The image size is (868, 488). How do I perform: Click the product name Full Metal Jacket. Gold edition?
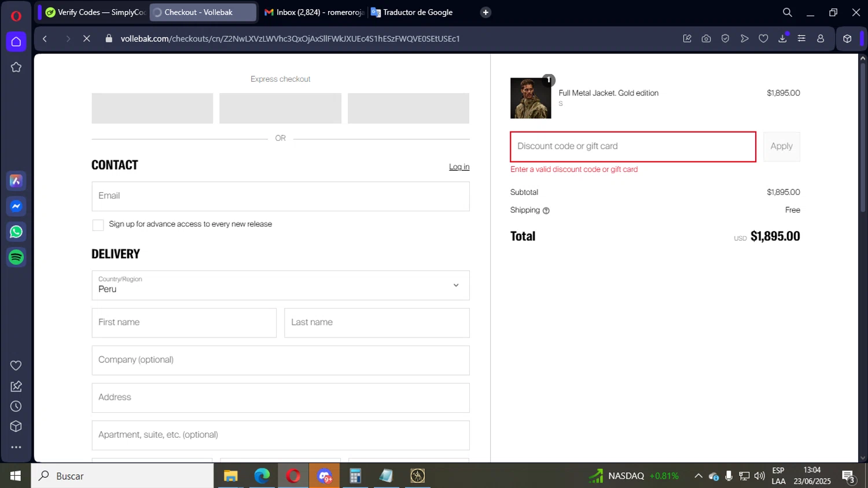(608, 93)
